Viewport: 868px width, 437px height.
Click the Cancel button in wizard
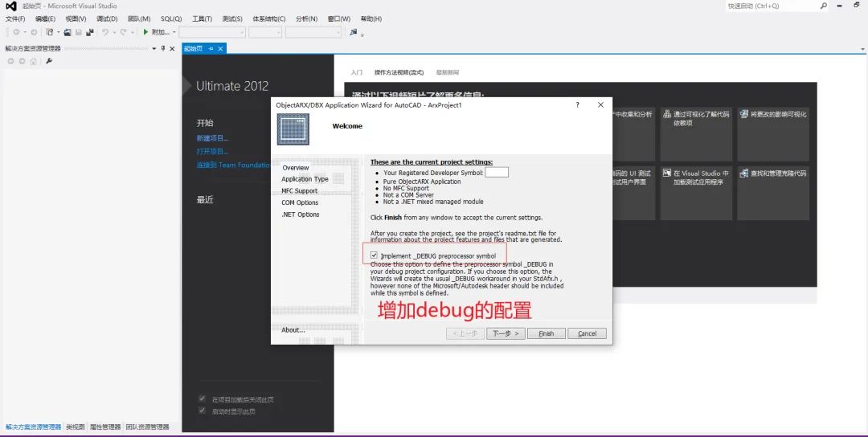click(x=587, y=333)
